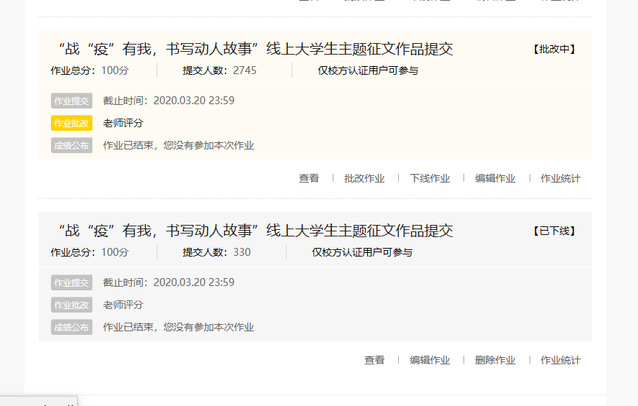Image resolution: width=638 pixels, height=406 pixels.
Task: Open 作业统计 for the 批改中 assignment
Action: point(560,178)
